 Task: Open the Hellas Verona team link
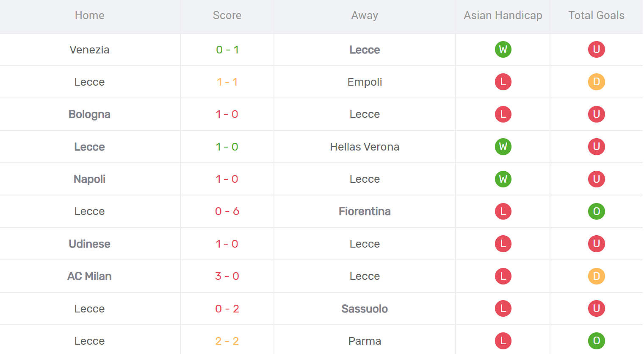point(365,147)
